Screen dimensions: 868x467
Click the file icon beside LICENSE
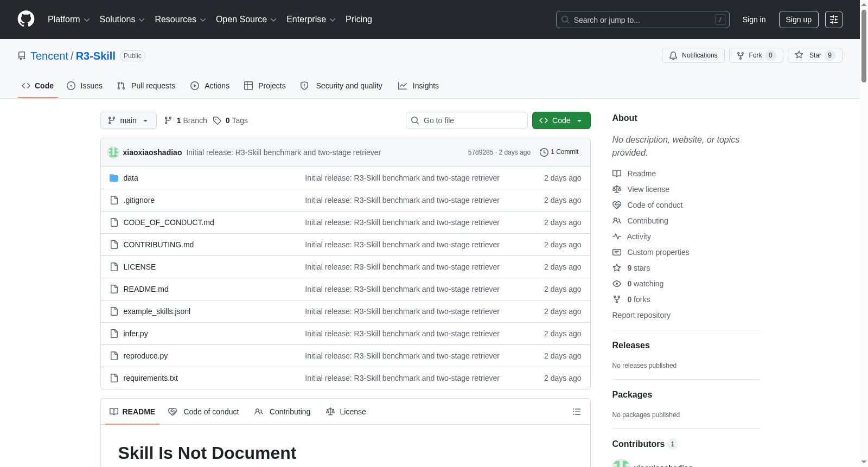coord(114,267)
